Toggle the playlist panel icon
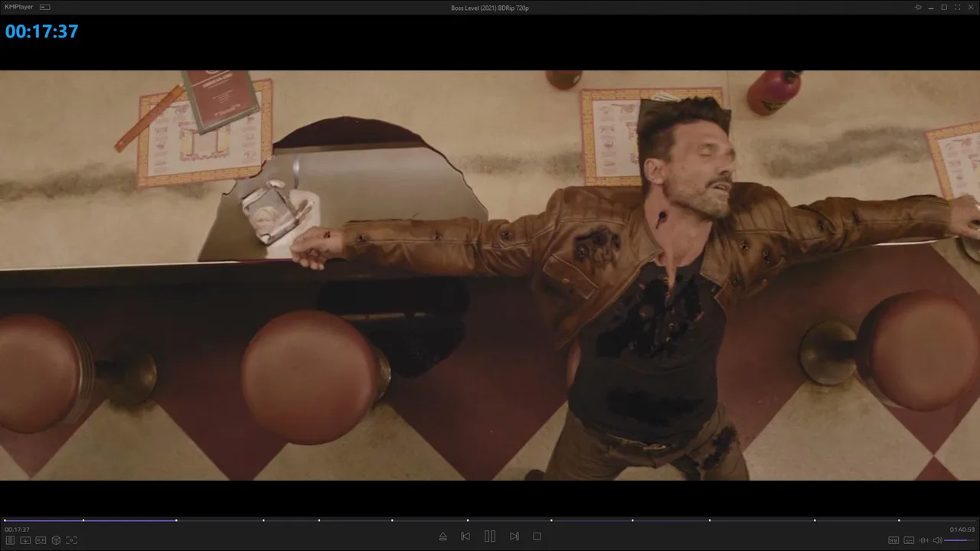Viewport: 980px width, 551px height. (10, 540)
